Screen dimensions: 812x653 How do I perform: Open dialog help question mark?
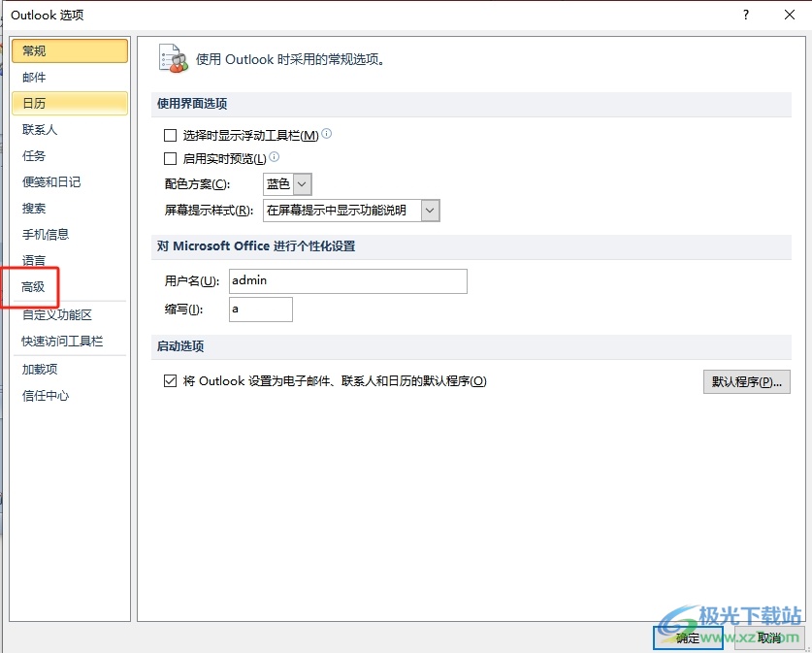746,15
